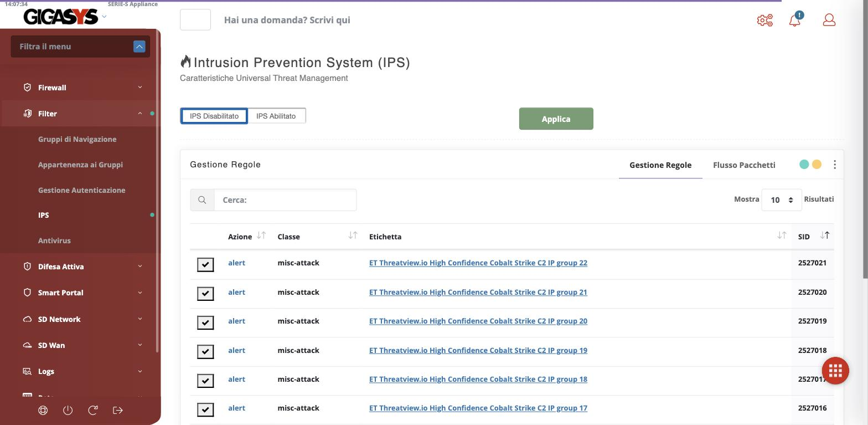Viewport: 868px width, 425px height.
Task: Select IPS Abilitato option
Action: [276, 116]
